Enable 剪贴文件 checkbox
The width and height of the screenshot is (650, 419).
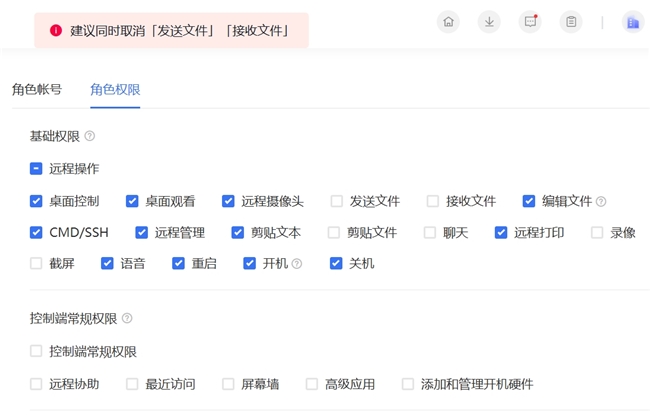[334, 233]
